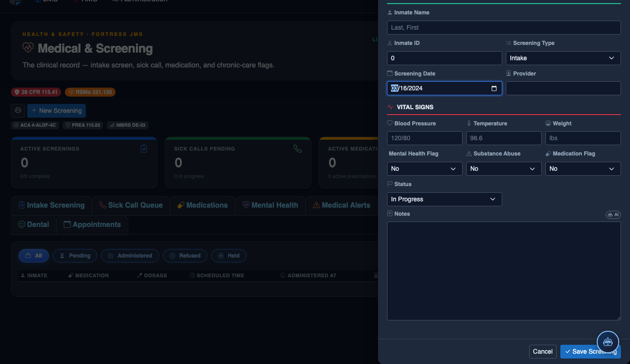Click the Inmate ID input field
This screenshot has height=364, width=630.
(x=444, y=58)
